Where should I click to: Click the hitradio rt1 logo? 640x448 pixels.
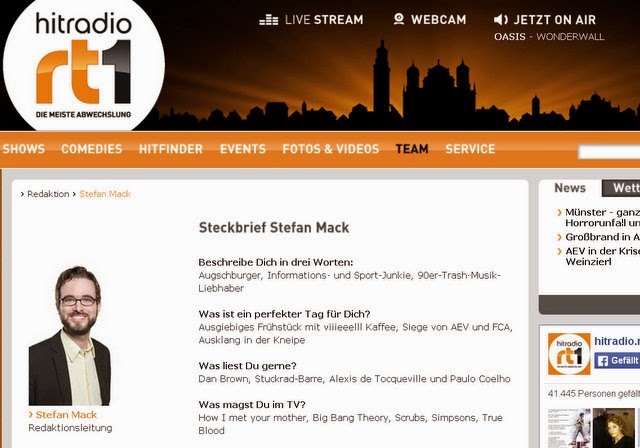(x=84, y=64)
